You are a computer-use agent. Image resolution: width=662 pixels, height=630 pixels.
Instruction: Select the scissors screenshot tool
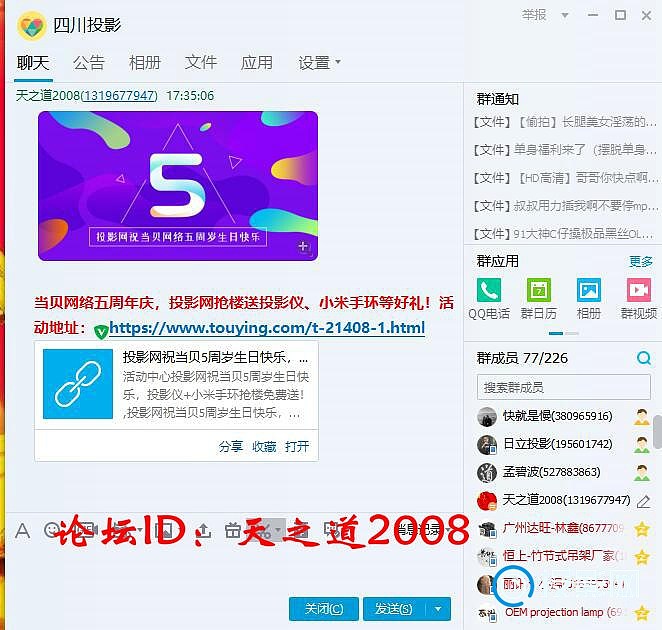(265, 530)
